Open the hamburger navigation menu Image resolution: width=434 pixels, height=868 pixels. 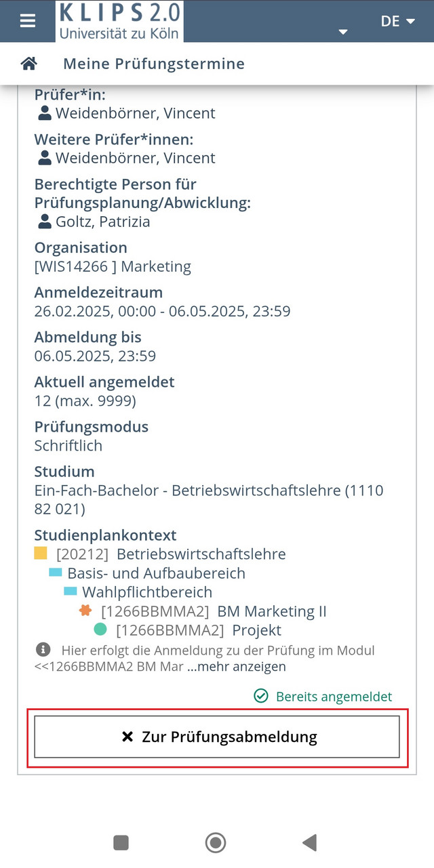(x=28, y=21)
